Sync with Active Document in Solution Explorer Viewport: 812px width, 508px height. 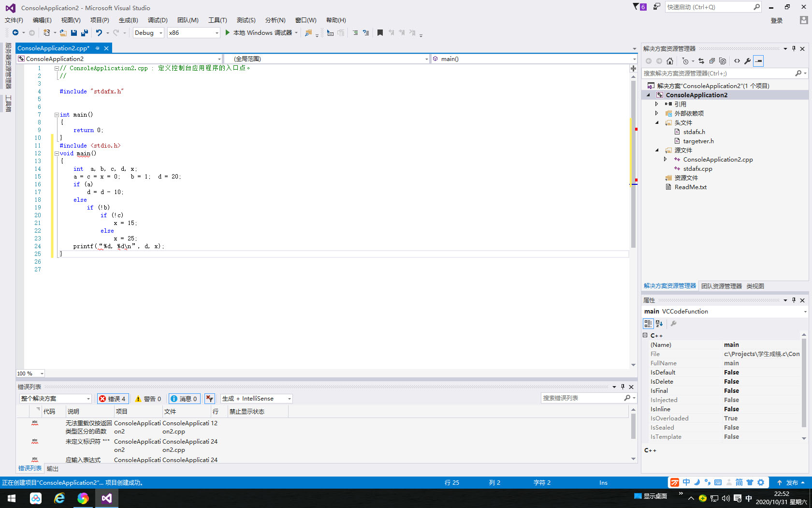click(701, 61)
